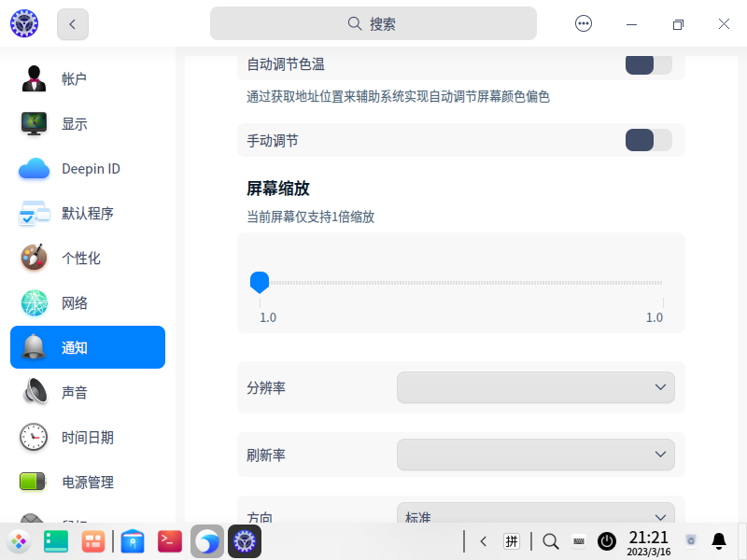Open the 方向 orientation dropdown showing 标准
Image resolution: width=747 pixels, height=560 pixels.
coord(535,516)
